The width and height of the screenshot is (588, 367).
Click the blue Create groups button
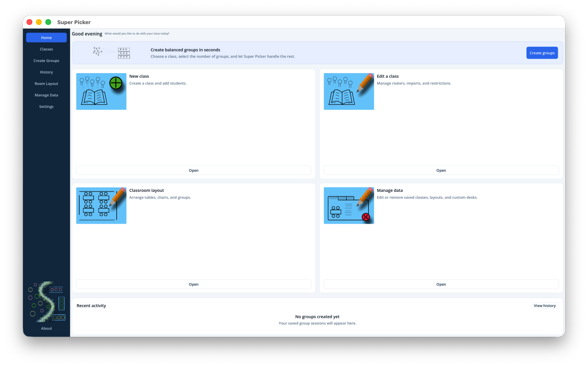pyautogui.click(x=542, y=53)
